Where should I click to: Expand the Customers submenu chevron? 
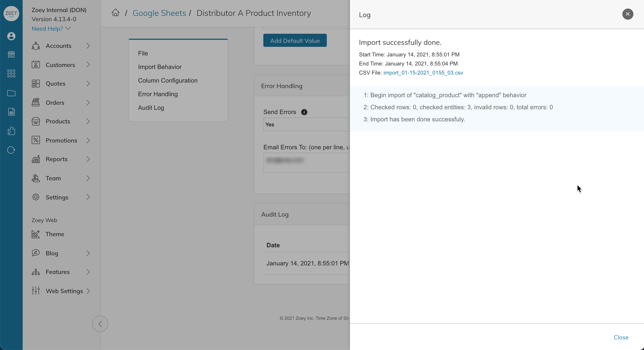(x=88, y=65)
